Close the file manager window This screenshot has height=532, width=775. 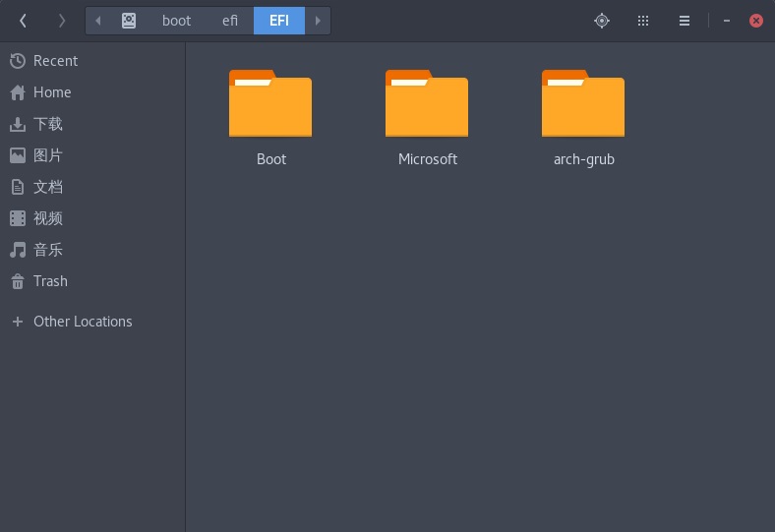point(755,21)
